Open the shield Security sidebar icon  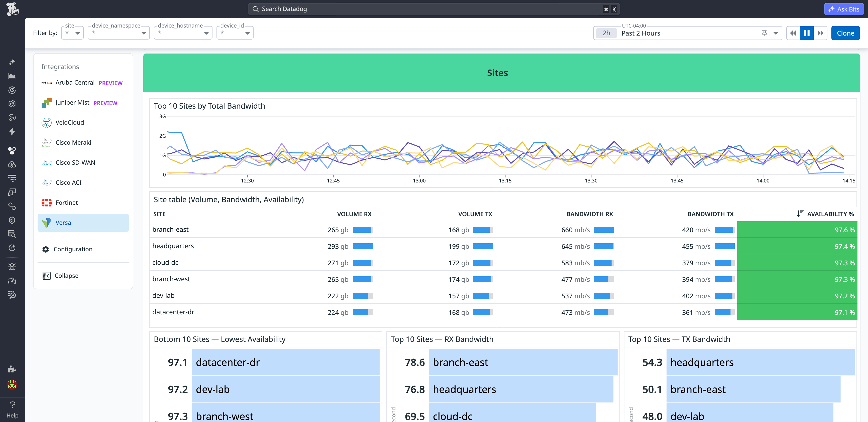[x=12, y=220]
